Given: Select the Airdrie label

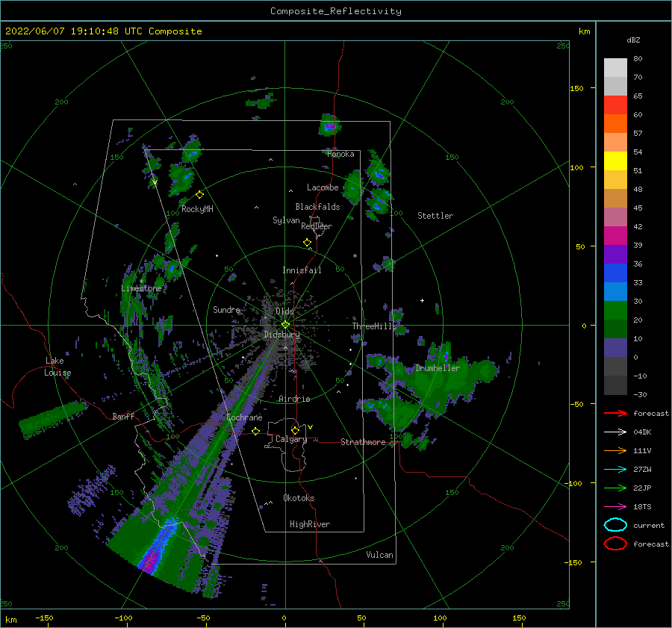Looking at the screenshot, I should pos(294,399).
